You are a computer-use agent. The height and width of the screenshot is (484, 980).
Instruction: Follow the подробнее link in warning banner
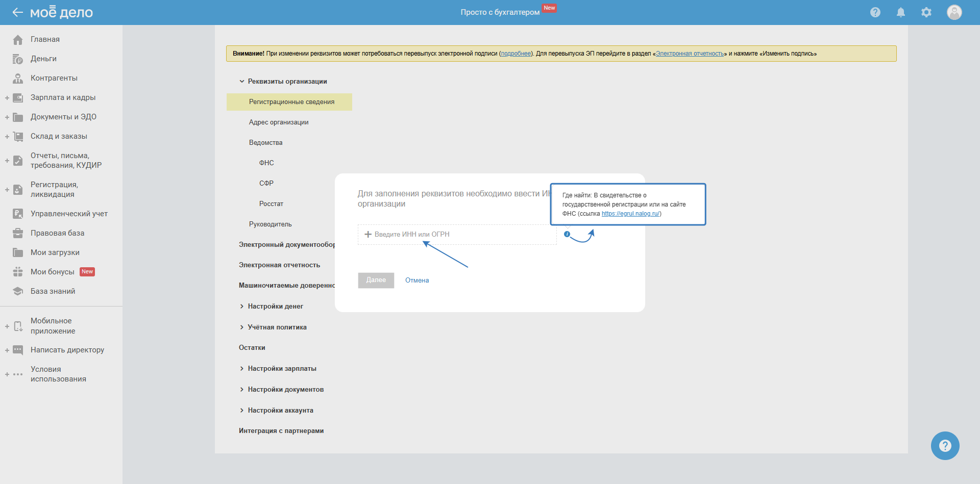tap(516, 54)
